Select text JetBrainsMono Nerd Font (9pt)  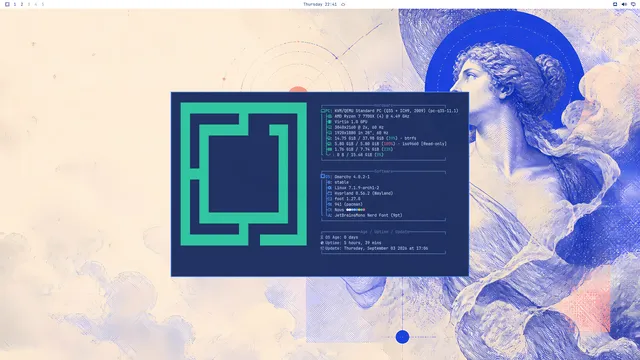click(368, 215)
